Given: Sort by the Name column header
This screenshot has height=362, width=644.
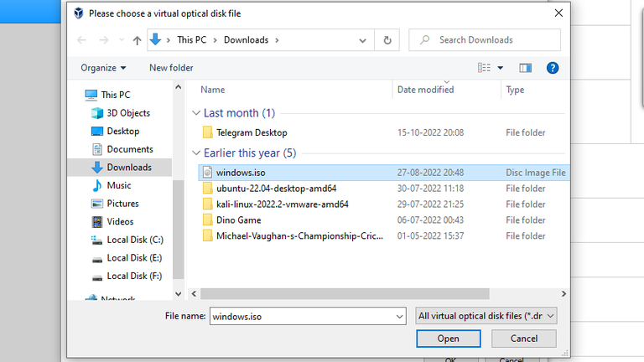Looking at the screenshot, I should pos(212,90).
